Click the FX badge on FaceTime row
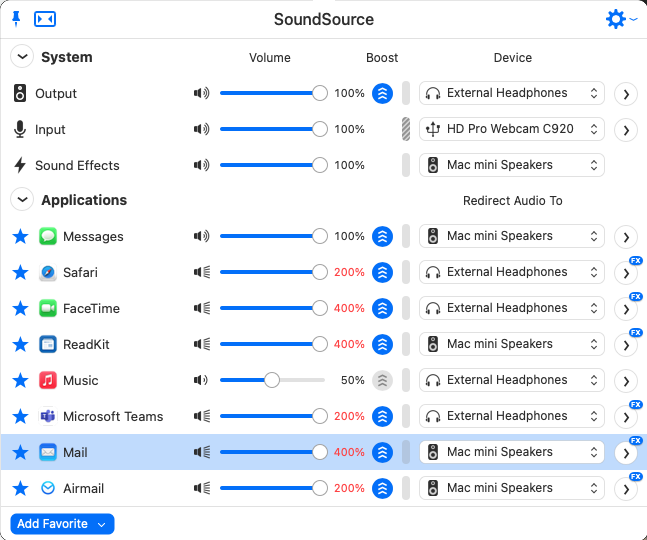Image resolution: width=647 pixels, height=540 pixels. coord(635,297)
